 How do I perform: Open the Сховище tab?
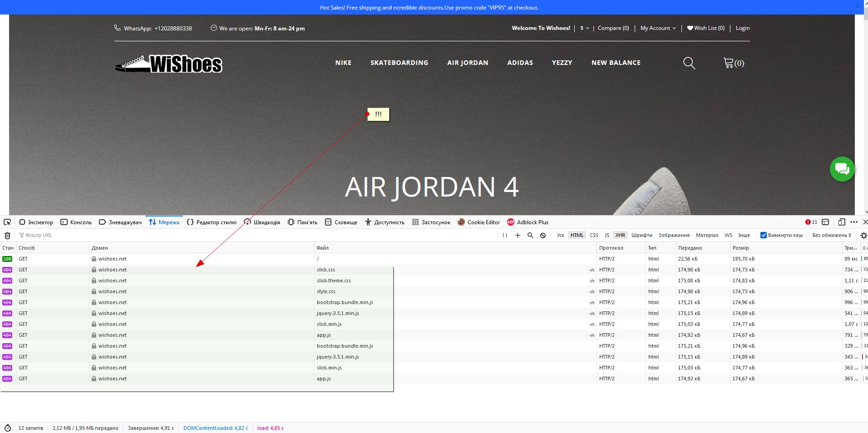coord(341,222)
